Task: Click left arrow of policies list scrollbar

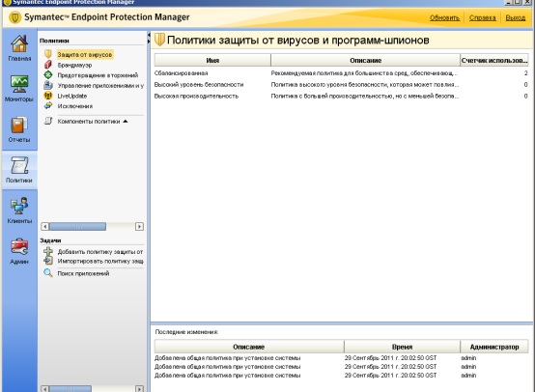Action: pyautogui.click(x=44, y=227)
